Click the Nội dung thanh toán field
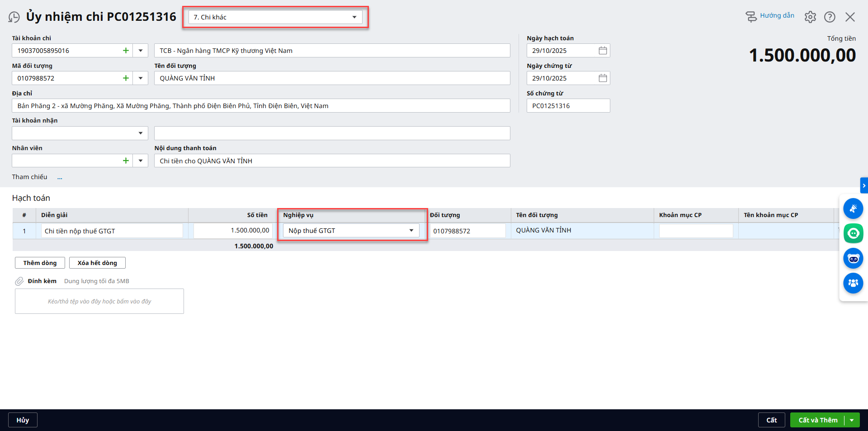The image size is (868, 431). click(x=332, y=161)
